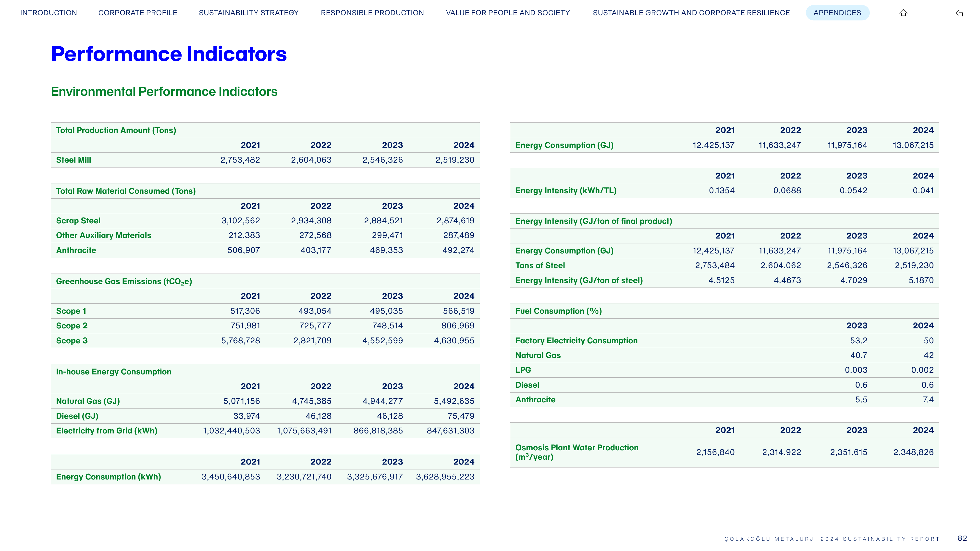Click the Environmental Performance Indicators subheading
Viewport: 980px width, 551px height.
tap(164, 92)
